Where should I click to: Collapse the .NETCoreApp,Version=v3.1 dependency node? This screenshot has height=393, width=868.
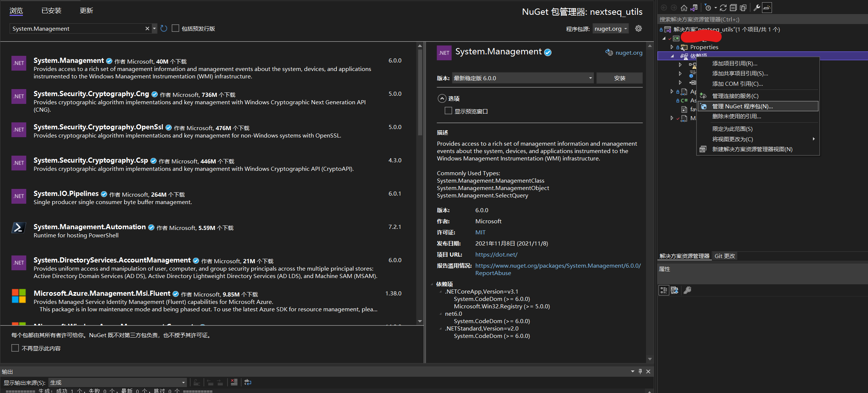440,291
